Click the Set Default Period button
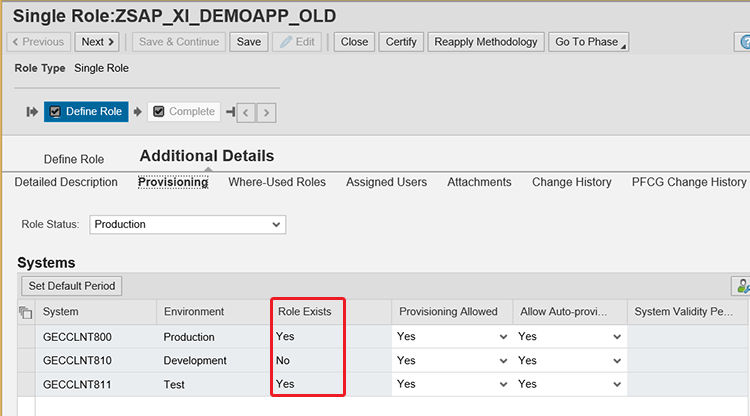 pos(72,286)
